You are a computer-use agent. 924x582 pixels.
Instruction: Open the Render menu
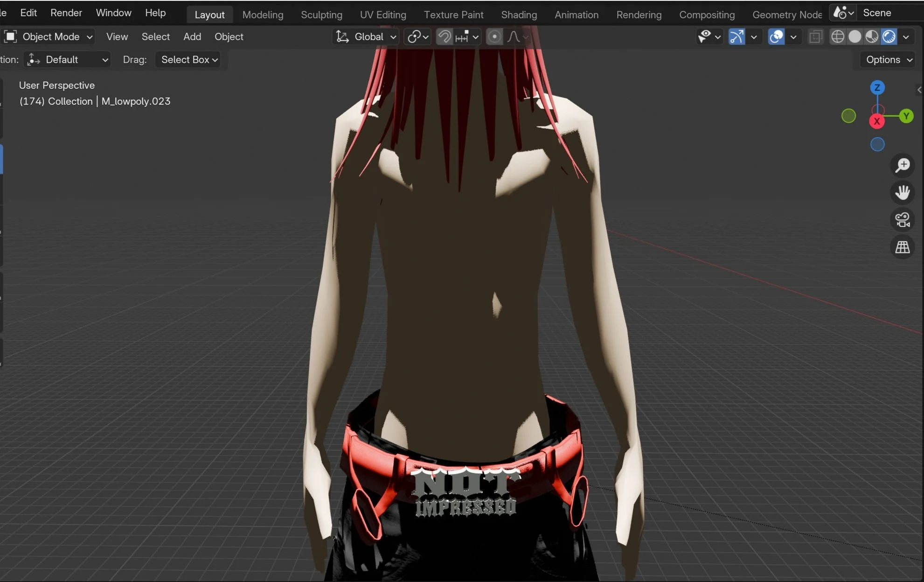66,13
